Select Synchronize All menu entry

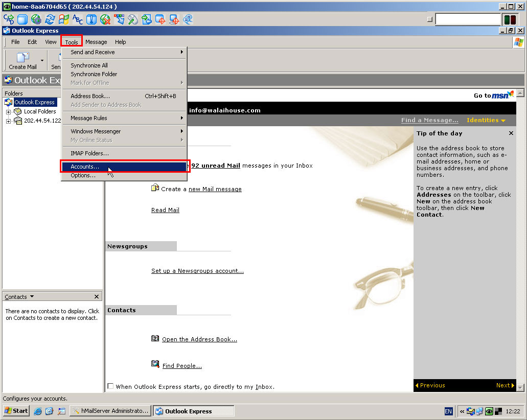tap(124, 65)
